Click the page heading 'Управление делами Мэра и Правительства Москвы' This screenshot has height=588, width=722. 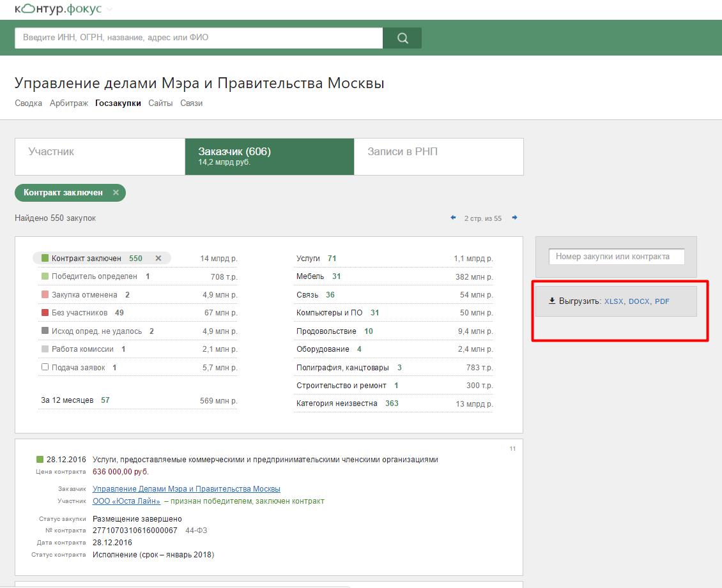tap(199, 83)
